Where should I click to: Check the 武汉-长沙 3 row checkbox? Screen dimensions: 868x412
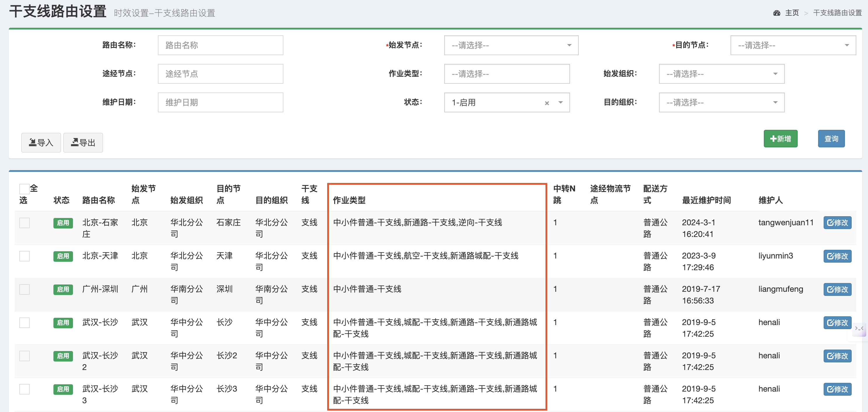(x=24, y=389)
